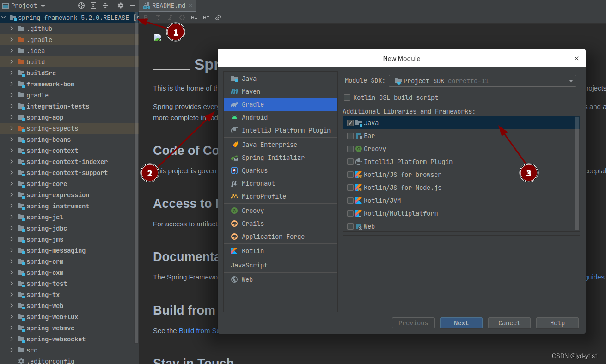Select Gradle in the module type list
This screenshot has width=606, height=364.
(x=281, y=104)
